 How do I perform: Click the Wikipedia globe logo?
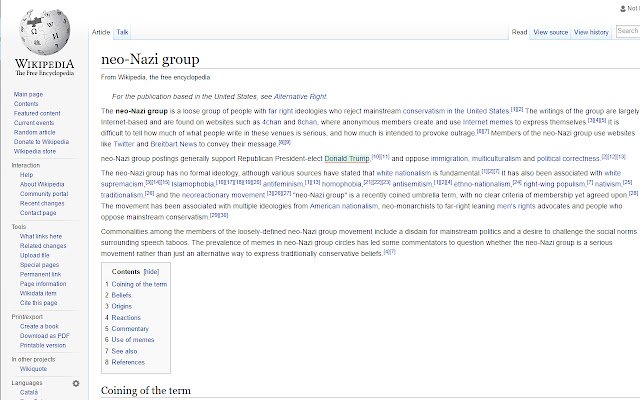[44, 32]
